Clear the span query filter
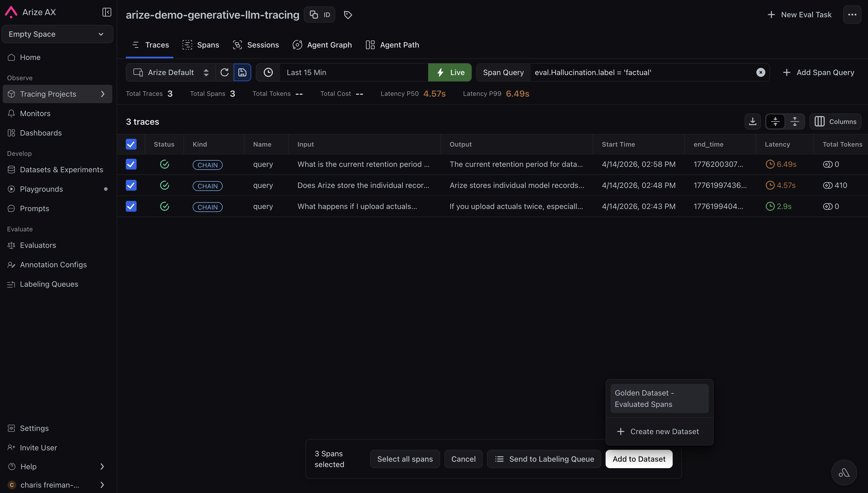This screenshot has height=493, width=868. [761, 72]
